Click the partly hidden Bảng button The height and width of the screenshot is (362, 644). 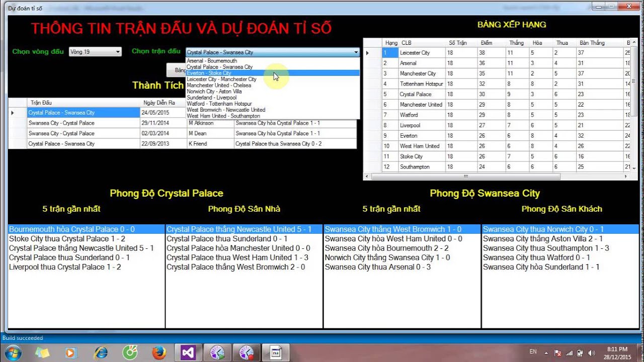(176, 70)
